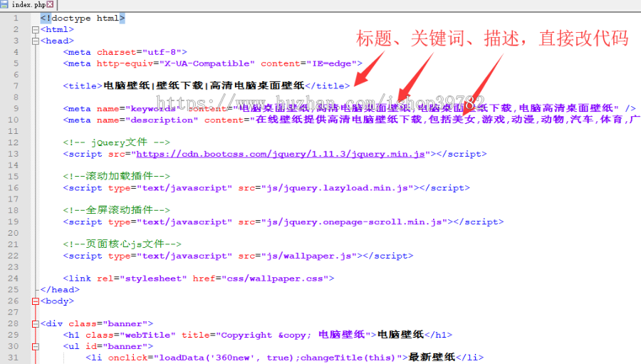The width and height of the screenshot is (641, 364).
Task: Click js/jquery.lazyload.min.js source path
Action: pos(338,188)
